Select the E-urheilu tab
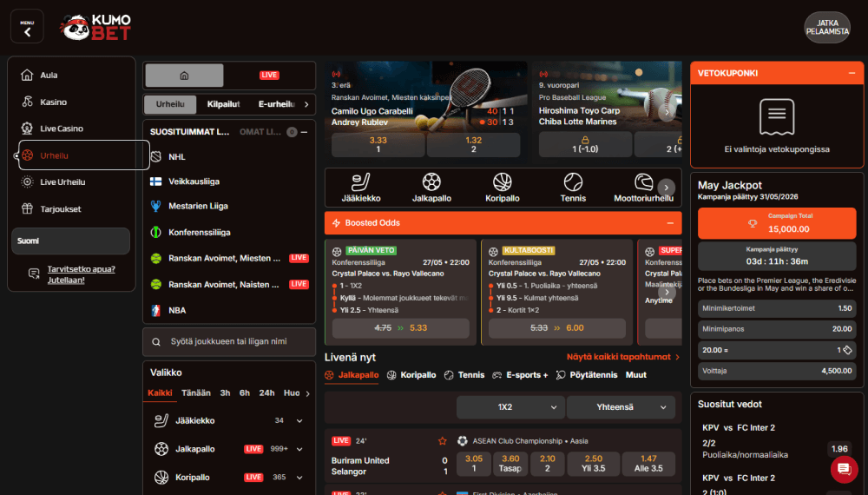 tap(276, 104)
